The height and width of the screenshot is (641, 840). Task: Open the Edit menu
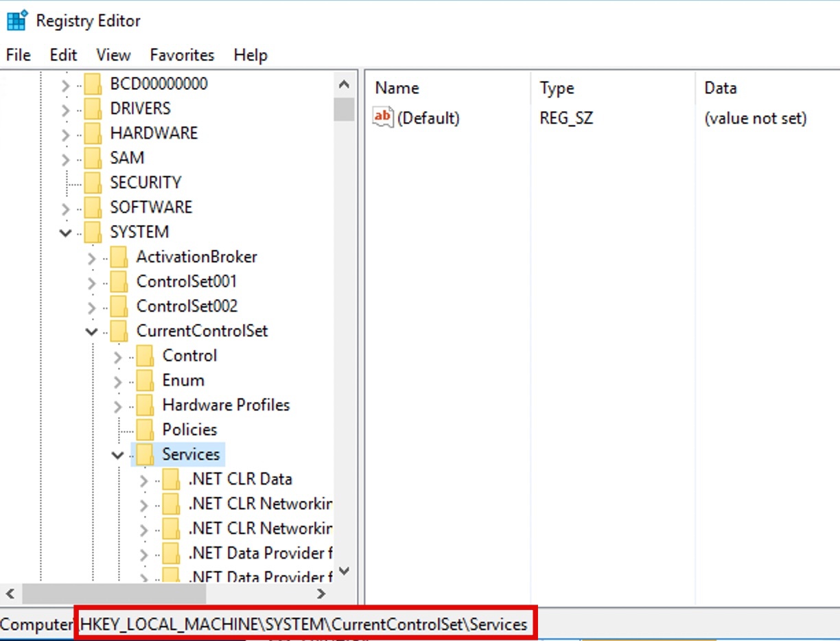point(63,55)
